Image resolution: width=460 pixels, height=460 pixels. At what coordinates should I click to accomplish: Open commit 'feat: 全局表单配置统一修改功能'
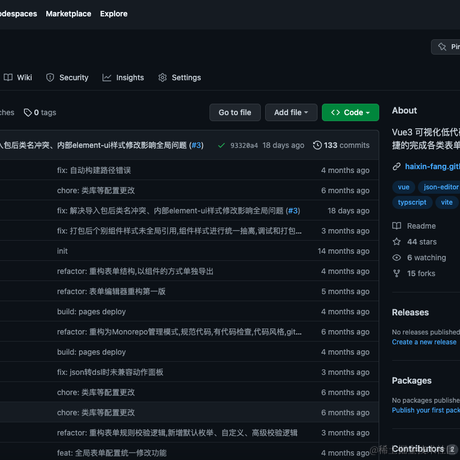point(112,453)
